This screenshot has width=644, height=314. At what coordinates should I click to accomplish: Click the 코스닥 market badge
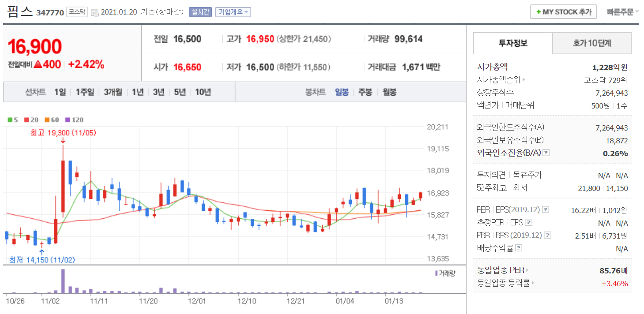pyautogui.click(x=77, y=12)
